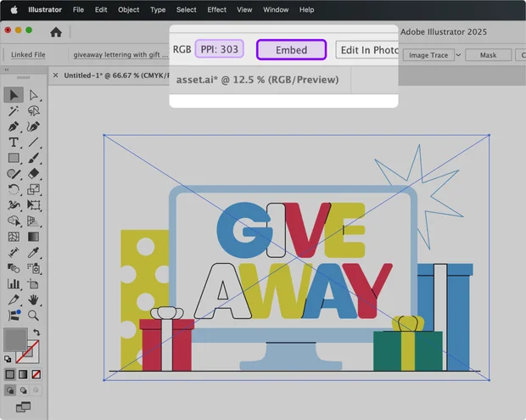Swap fill and stroke colors
This screenshot has height=420, width=526.
[x=36, y=332]
